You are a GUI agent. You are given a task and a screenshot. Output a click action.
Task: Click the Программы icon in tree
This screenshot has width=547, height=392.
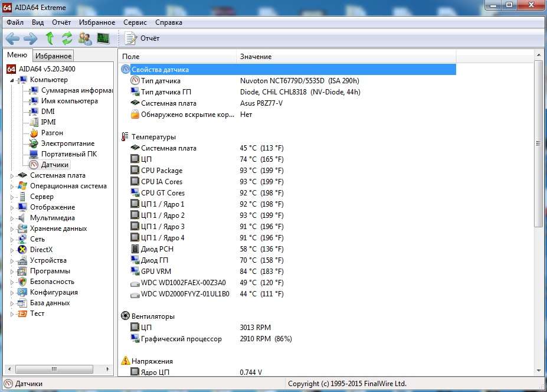(x=22, y=271)
